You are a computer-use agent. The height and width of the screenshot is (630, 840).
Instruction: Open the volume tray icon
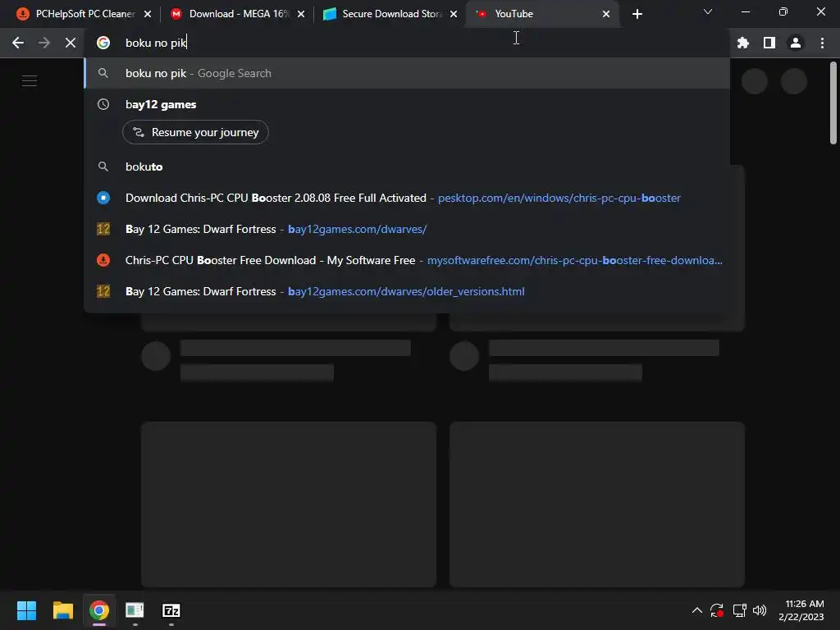[x=760, y=610]
